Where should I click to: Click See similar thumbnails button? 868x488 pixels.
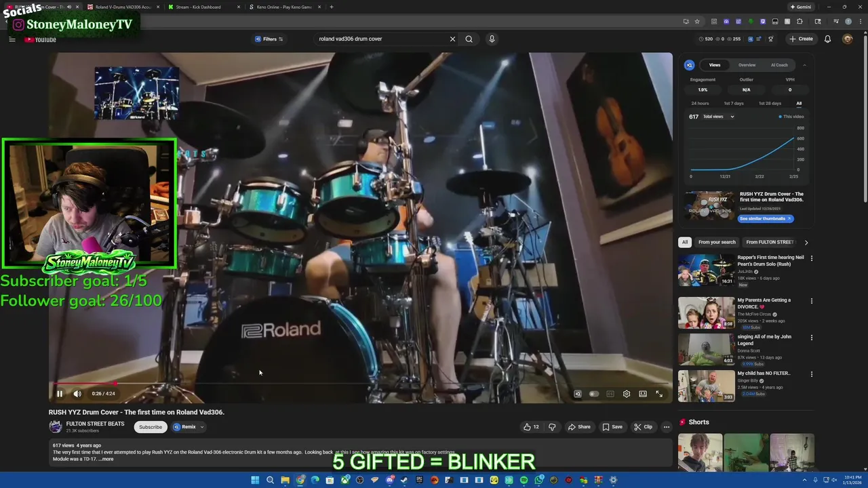tap(766, 218)
